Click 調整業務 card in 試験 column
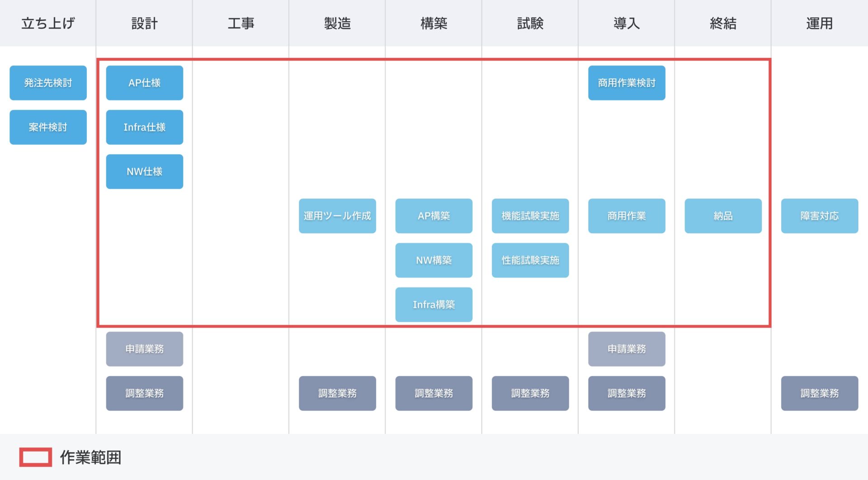 [x=530, y=393]
